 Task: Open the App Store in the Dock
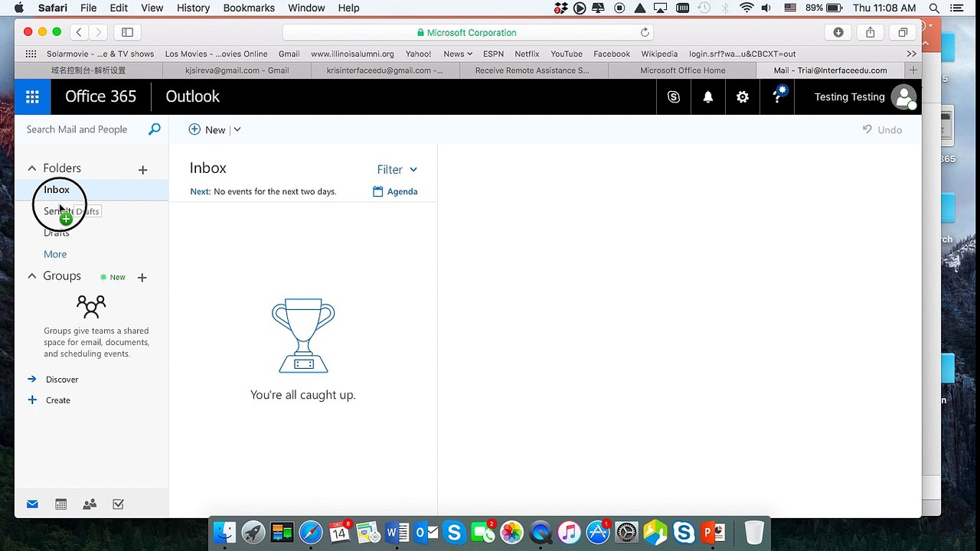(598, 532)
